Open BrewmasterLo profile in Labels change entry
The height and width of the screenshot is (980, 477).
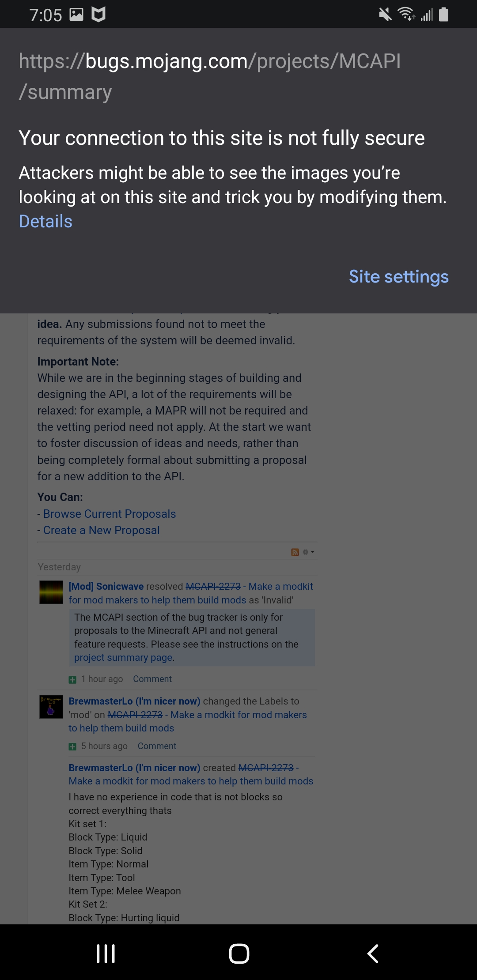(134, 701)
